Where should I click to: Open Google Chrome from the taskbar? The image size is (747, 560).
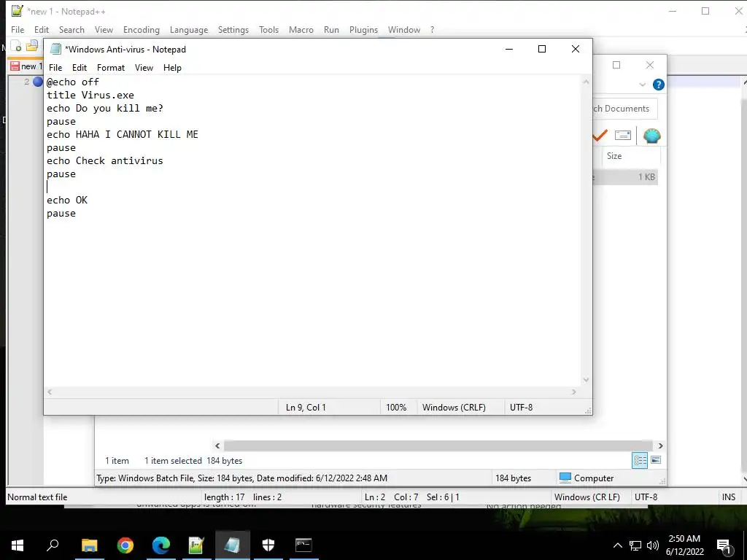click(125, 545)
